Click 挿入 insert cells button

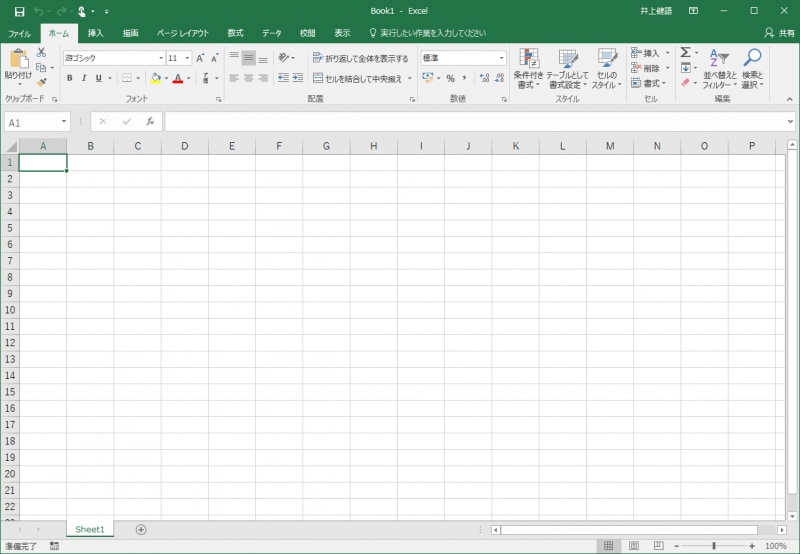tap(645, 53)
